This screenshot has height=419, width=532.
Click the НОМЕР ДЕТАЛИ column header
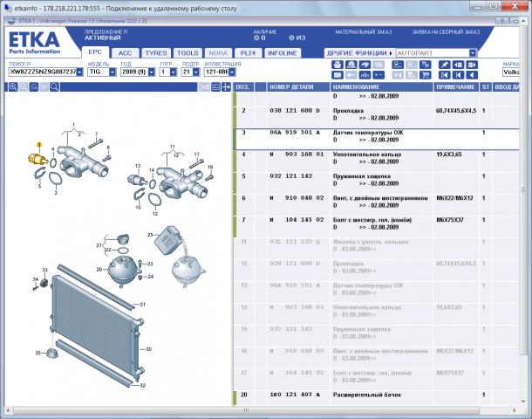point(298,87)
